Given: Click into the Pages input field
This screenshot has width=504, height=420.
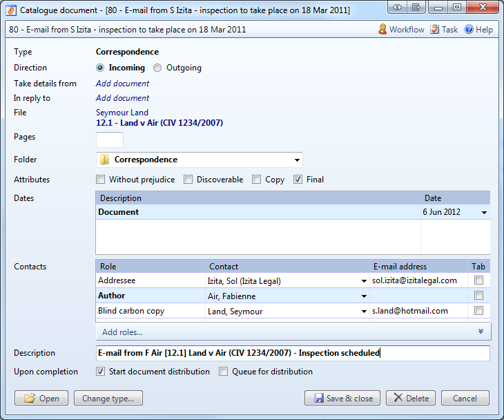Looking at the screenshot, I should pos(110,140).
